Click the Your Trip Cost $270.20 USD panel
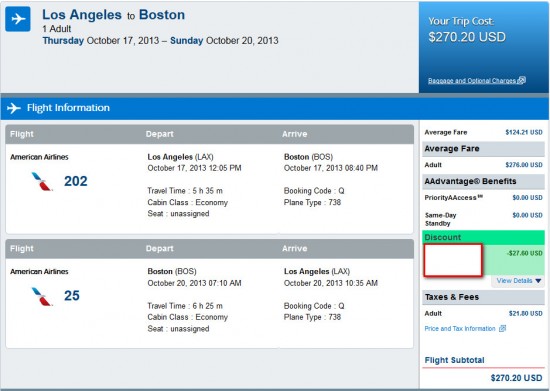Screen dimensions: 550x391 484,47
